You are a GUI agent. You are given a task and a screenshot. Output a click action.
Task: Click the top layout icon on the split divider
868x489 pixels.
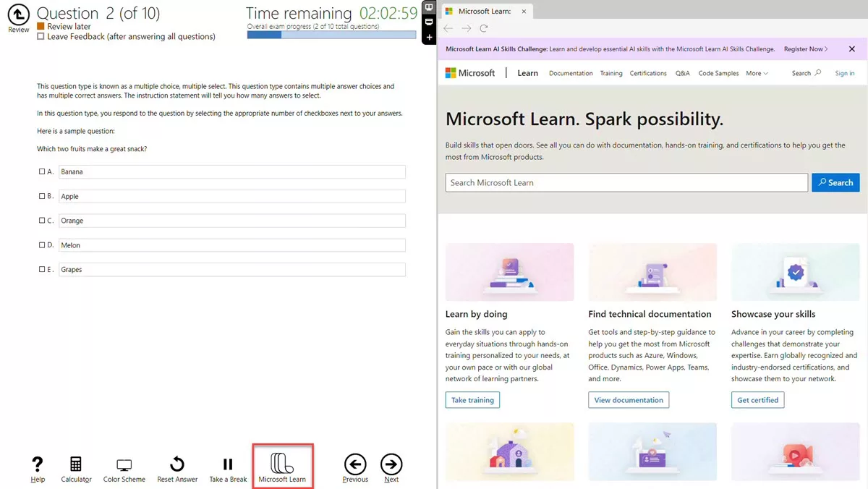(x=429, y=7)
